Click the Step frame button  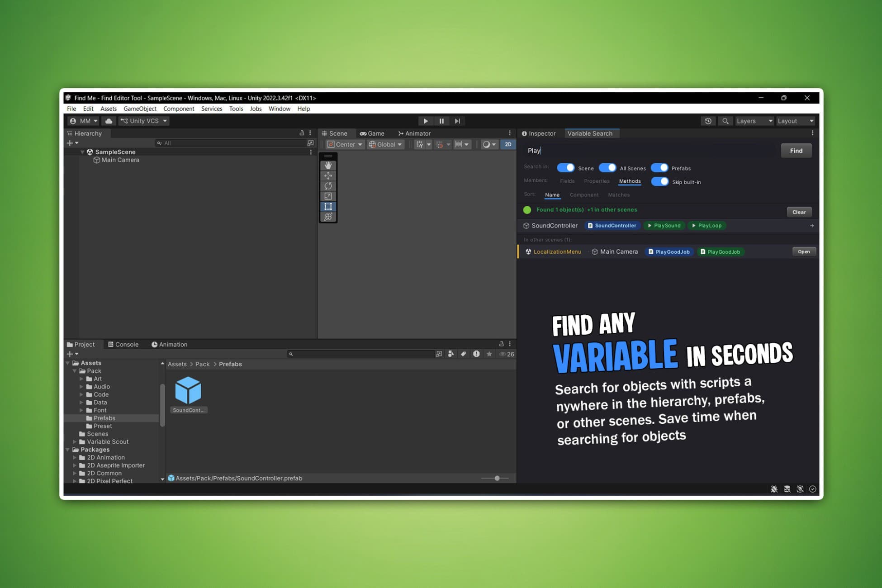tap(457, 121)
